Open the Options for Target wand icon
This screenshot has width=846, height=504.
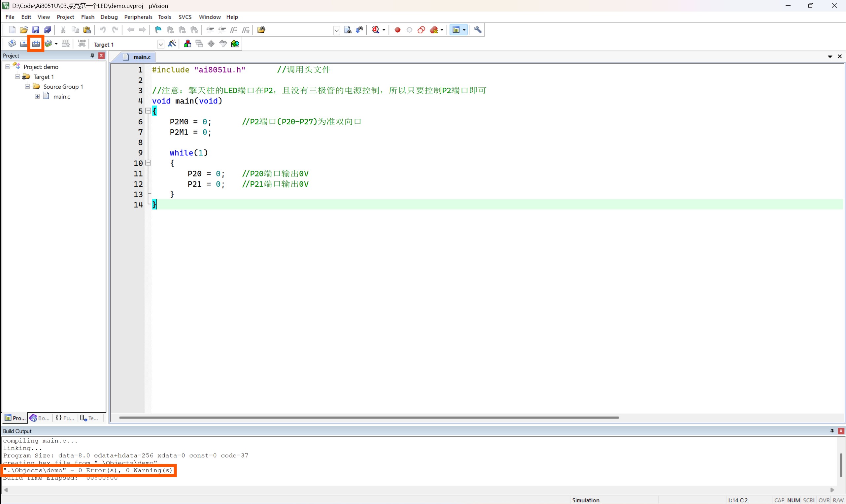tap(172, 44)
